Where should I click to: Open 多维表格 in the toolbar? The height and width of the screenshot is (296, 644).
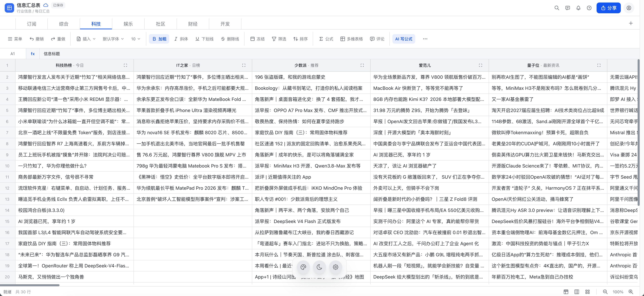coord(351,39)
